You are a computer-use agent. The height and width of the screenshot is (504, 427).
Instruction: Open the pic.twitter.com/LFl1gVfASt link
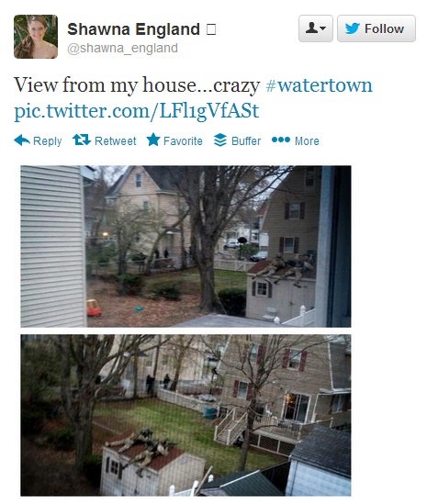tap(136, 111)
